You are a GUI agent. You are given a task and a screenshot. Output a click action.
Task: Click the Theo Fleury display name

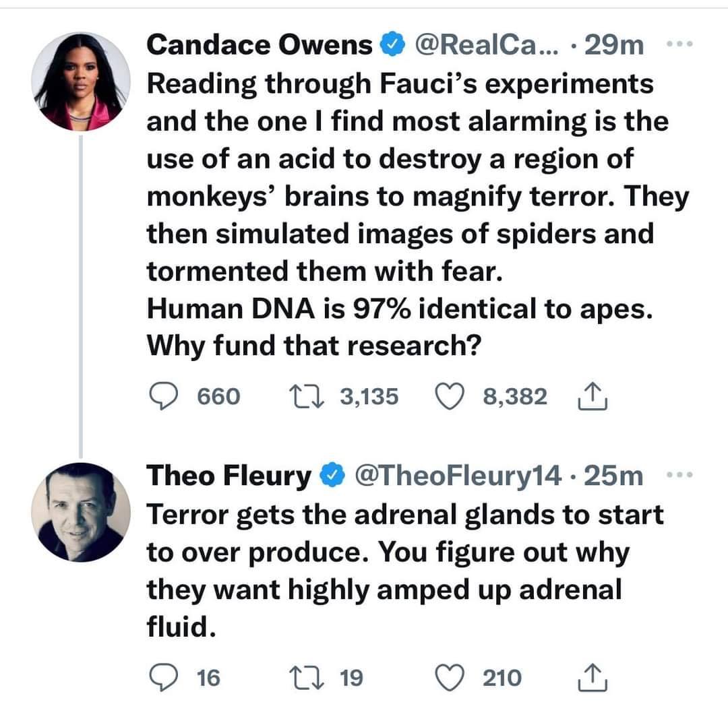[x=229, y=477]
